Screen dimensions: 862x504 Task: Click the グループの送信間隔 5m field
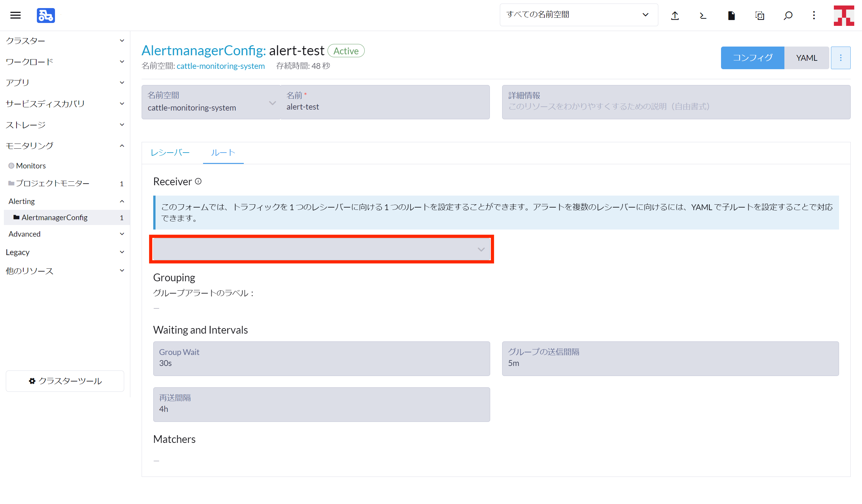[670, 358]
